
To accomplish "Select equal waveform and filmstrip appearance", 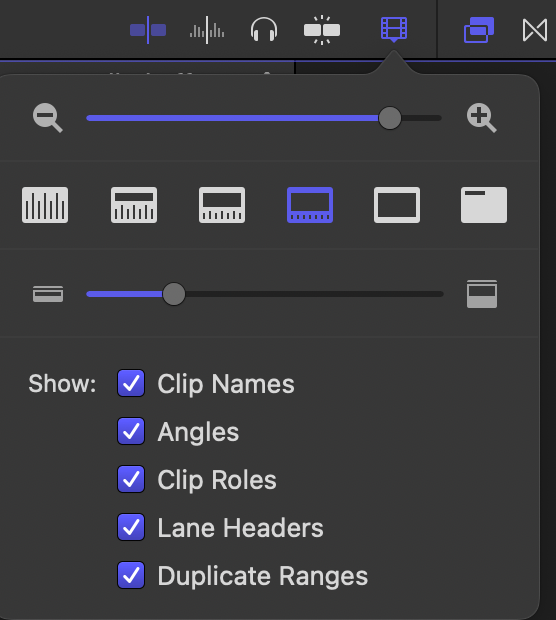I will tap(222, 205).
